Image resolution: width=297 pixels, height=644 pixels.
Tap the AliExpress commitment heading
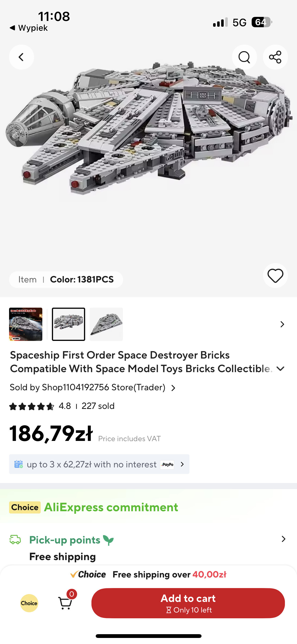[111, 507]
